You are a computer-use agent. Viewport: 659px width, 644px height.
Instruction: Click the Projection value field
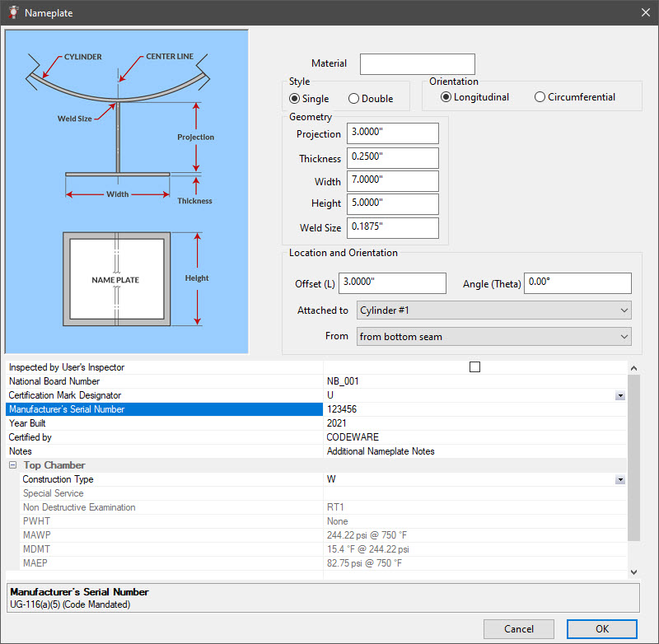(393, 133)
